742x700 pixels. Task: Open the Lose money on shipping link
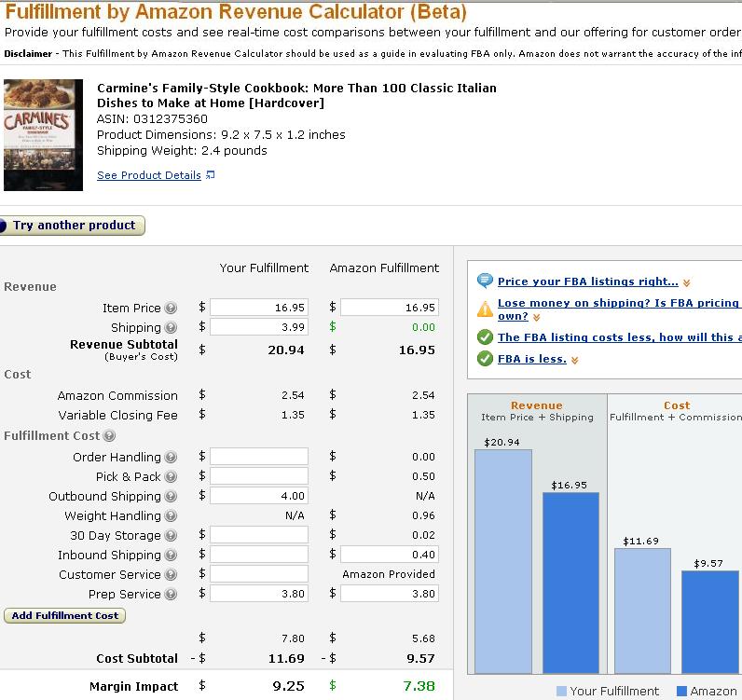620,309
